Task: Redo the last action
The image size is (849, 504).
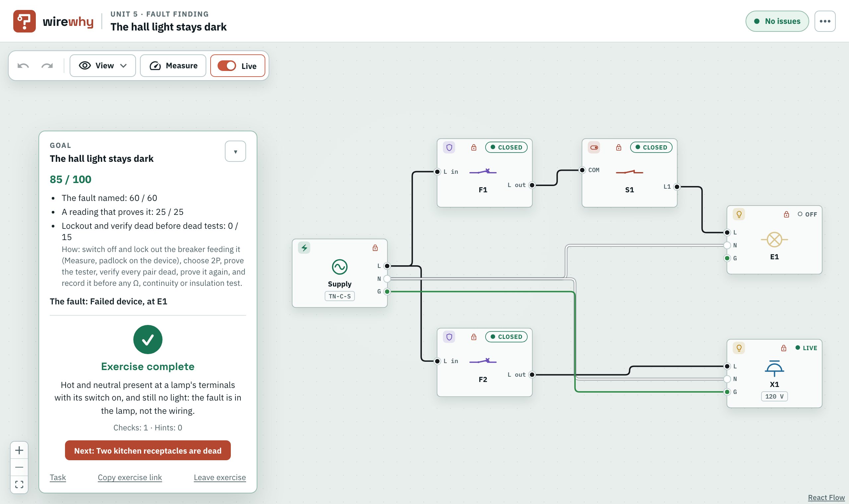Action: point(47,66)
